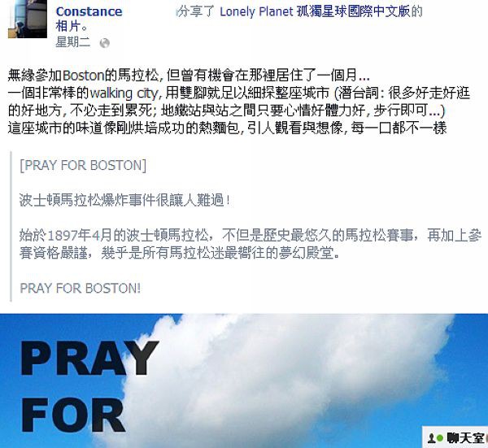Click the gray quote bar beside shared text
Image resolution: width=488 pixels, height=448 pixels.
pos(11,227)
